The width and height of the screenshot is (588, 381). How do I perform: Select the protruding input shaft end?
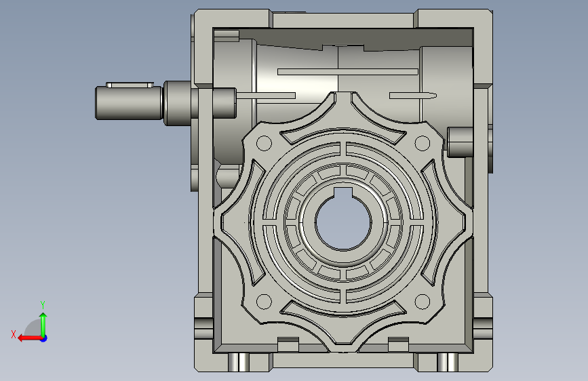click(x=128, y=103)
